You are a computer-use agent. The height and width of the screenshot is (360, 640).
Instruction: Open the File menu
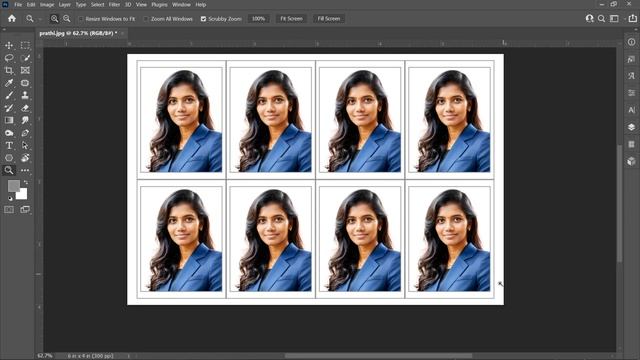(x=18, y=5)
